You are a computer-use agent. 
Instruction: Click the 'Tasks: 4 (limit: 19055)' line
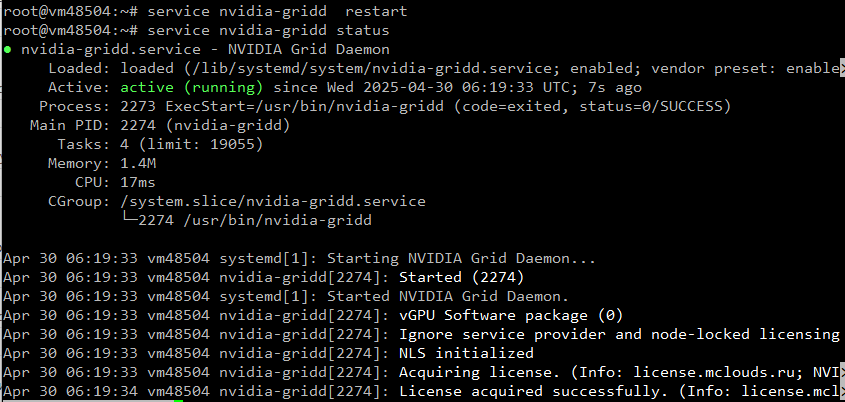coord(160,145)
